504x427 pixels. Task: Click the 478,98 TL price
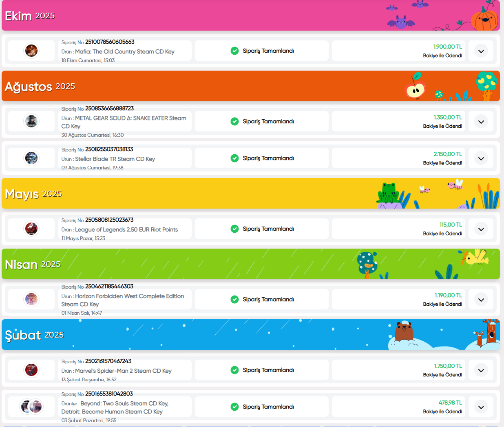[x=450, y=403]
